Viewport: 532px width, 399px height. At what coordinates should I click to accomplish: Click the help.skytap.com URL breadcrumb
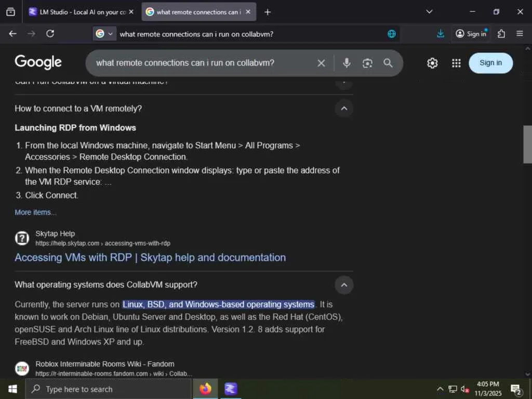pyautogui.click(x=103, y=243)
